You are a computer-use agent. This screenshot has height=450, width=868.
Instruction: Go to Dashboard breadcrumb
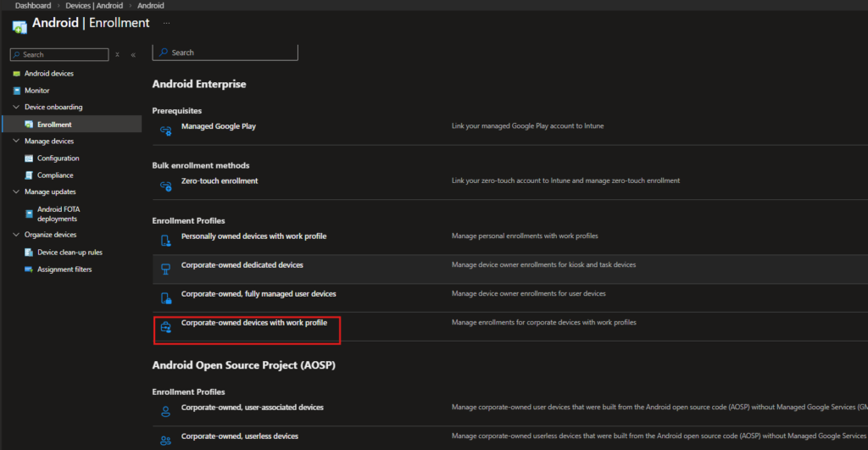click(x=33, y=6)
